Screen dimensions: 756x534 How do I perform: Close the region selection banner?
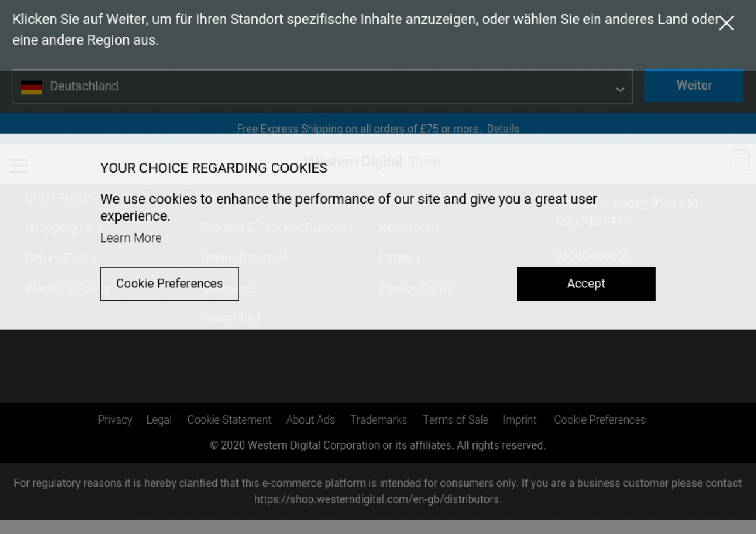pyautogui.click(x=726, y=23)
